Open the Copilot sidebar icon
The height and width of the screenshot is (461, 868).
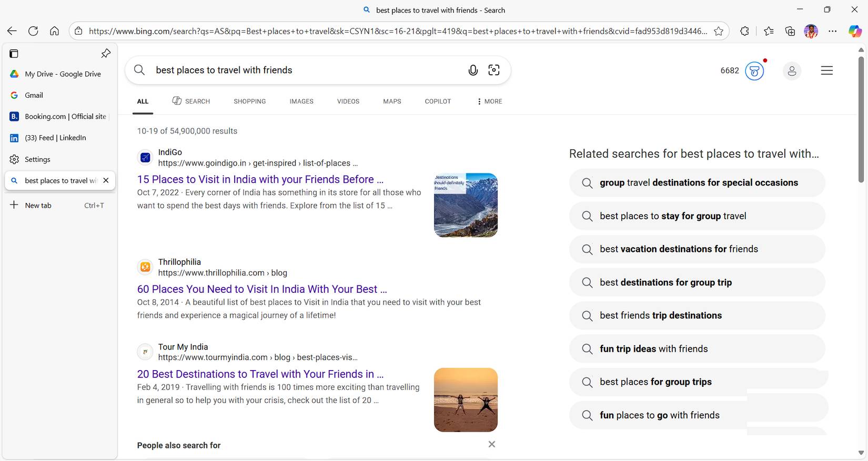855,31
